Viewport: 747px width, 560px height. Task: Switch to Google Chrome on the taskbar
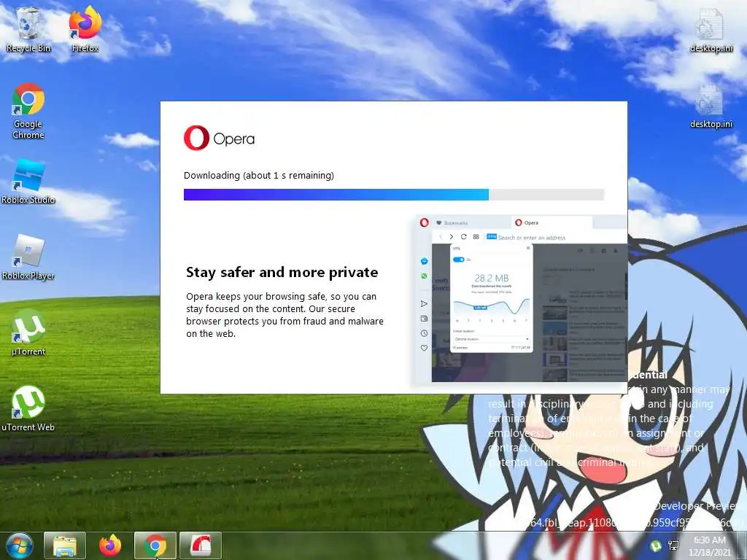[155, 545]
